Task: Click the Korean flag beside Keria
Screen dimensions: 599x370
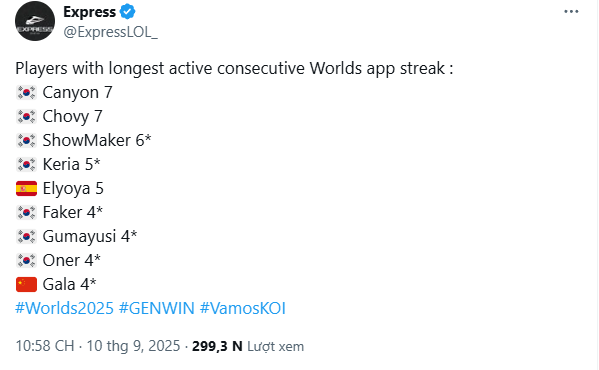Action: click(26, 165)
